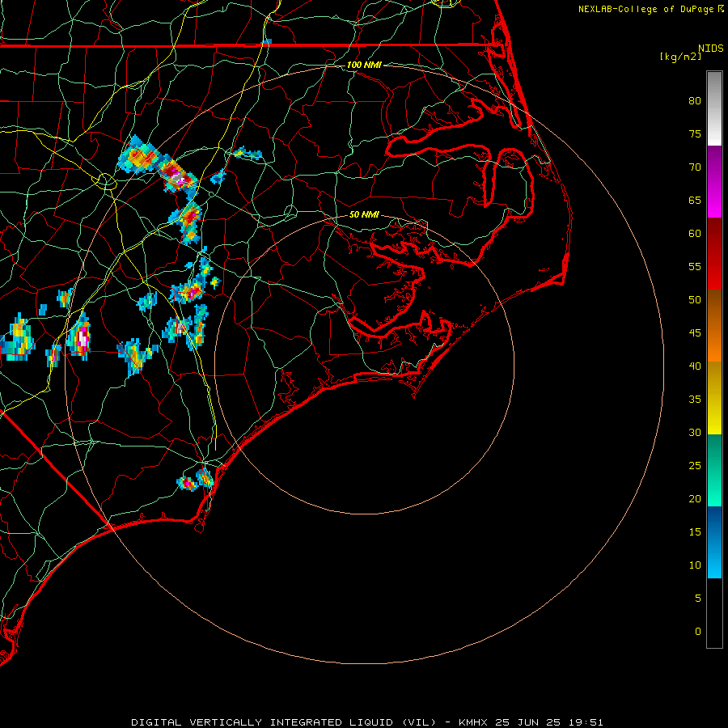
Task: Click the 20 value on the color scale
Action: (x=695, y=498)
